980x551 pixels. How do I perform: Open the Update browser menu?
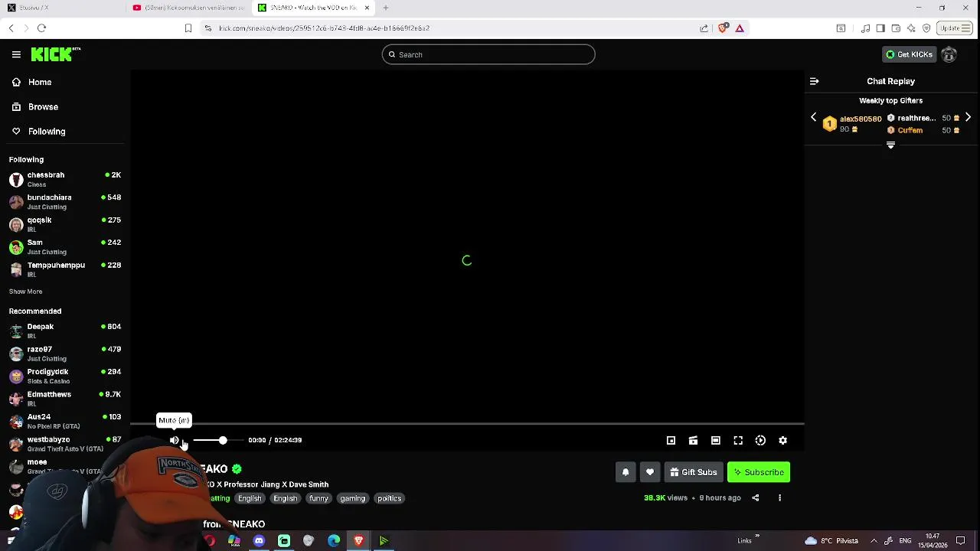[955, 28]
